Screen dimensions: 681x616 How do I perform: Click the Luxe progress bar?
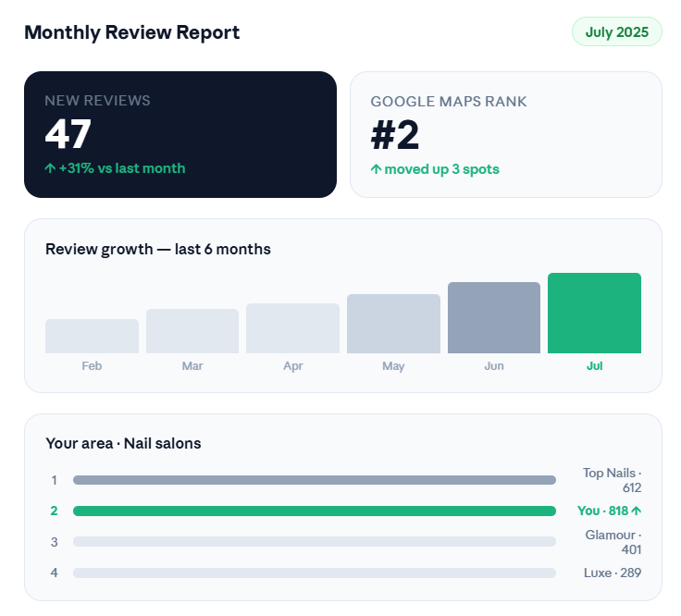pos(315,573)
